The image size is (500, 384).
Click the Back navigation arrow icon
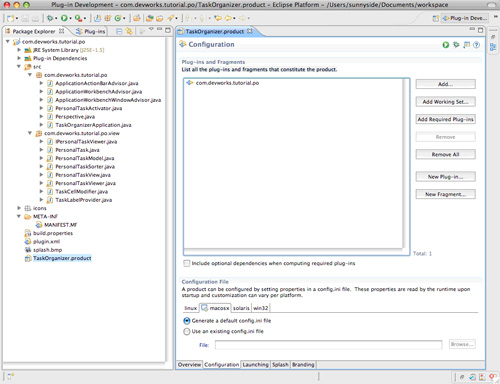tap(228, 18)
